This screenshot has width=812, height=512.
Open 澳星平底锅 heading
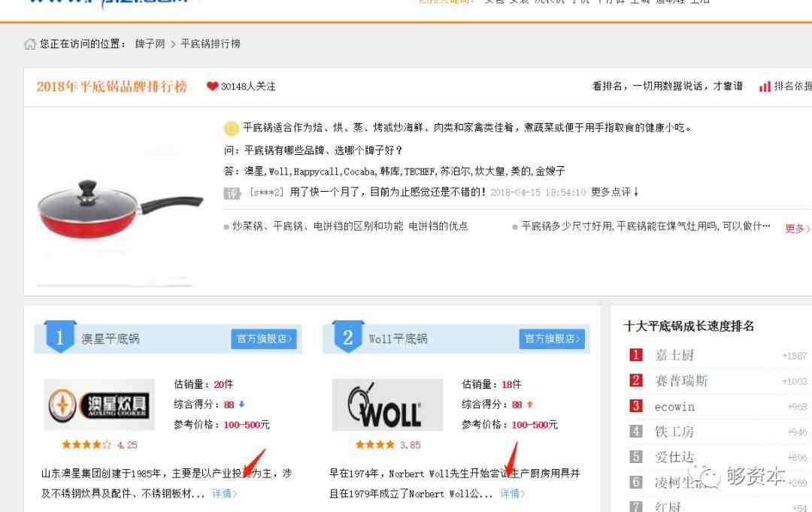pos(111,338)
